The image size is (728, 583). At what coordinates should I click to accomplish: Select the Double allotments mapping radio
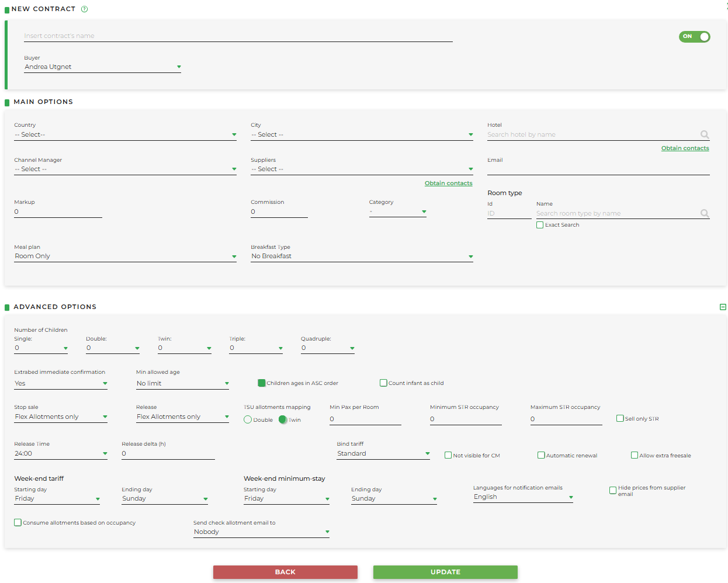tap(248, 419)
